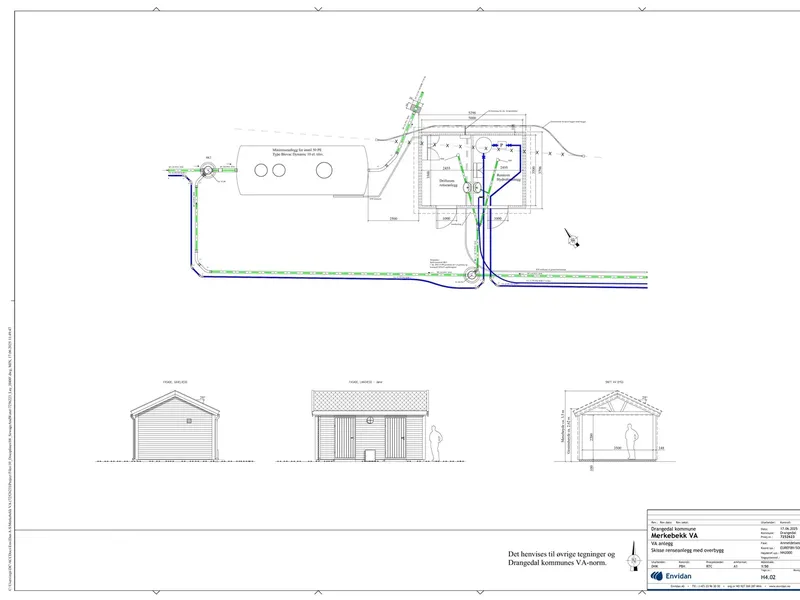The width and height of the screenshot is (800, 600).
Task: Click the left double door on the long facade
Action: pyautogui.click(x=345, y=437)
